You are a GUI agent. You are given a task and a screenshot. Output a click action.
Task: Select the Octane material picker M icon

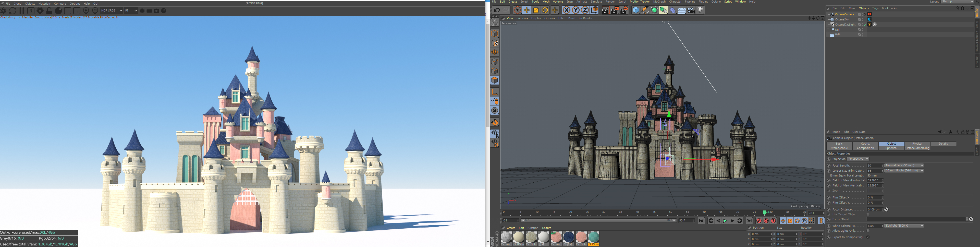(x=95, y=11)
